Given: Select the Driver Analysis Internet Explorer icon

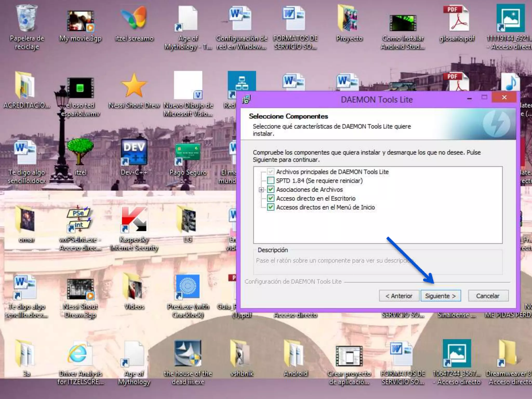Looking at the screenshot, I should (80, 354).
